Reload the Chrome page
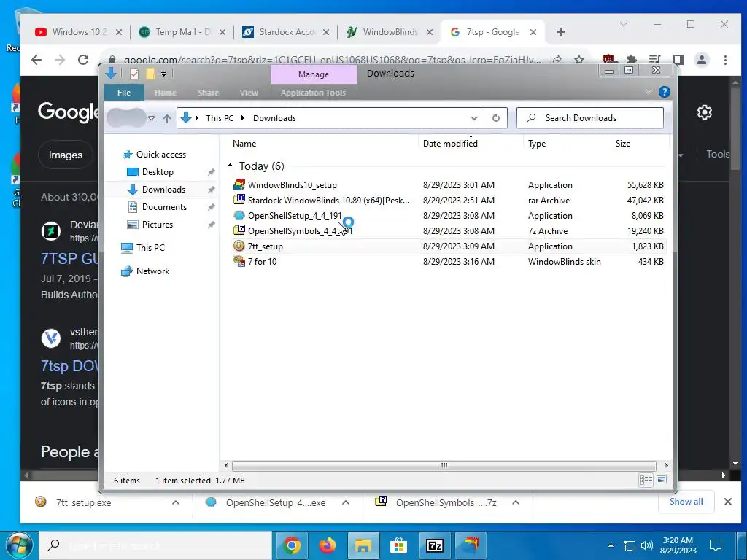The image size is (747, 560). [83, 60]
